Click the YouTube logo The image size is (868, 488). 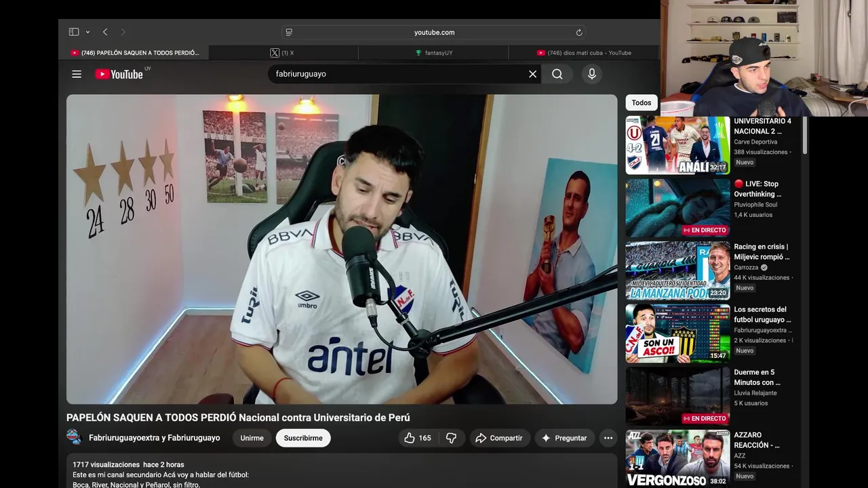click(x=119, y=74)
